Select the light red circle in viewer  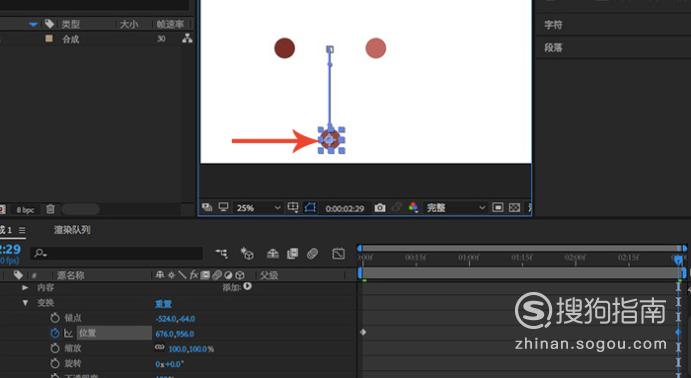[x=375, y=48]
